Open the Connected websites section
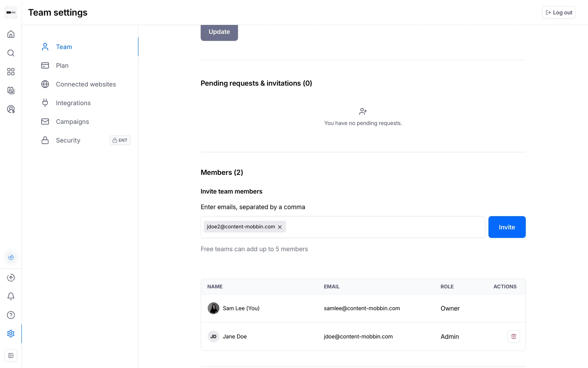The image size is (588, 368). click(86, 84)
